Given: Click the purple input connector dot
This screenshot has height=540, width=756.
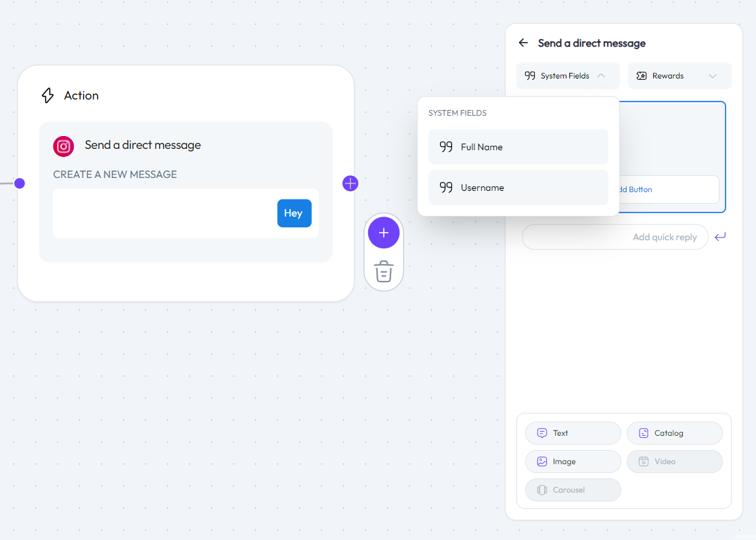Looking at the screenshot, I should [20, 183].
